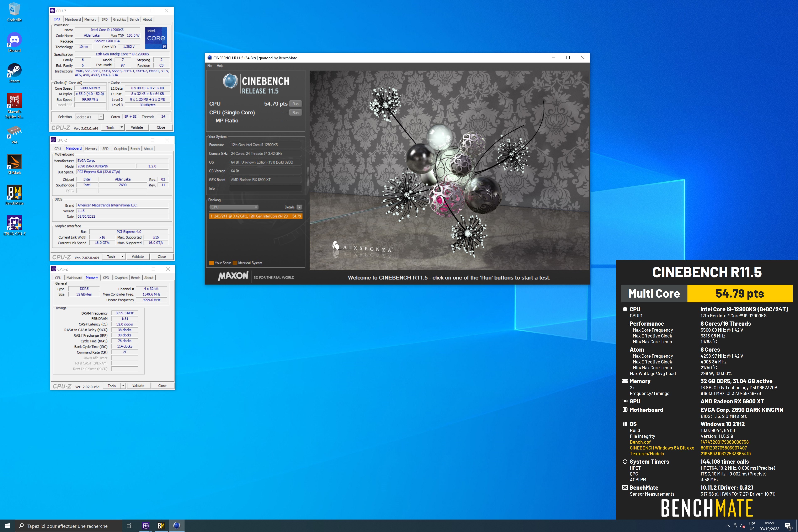798x532 pixels.
Task: Click the Intel Core i9 logo in CPU-Z
Action: coord(156,38)
